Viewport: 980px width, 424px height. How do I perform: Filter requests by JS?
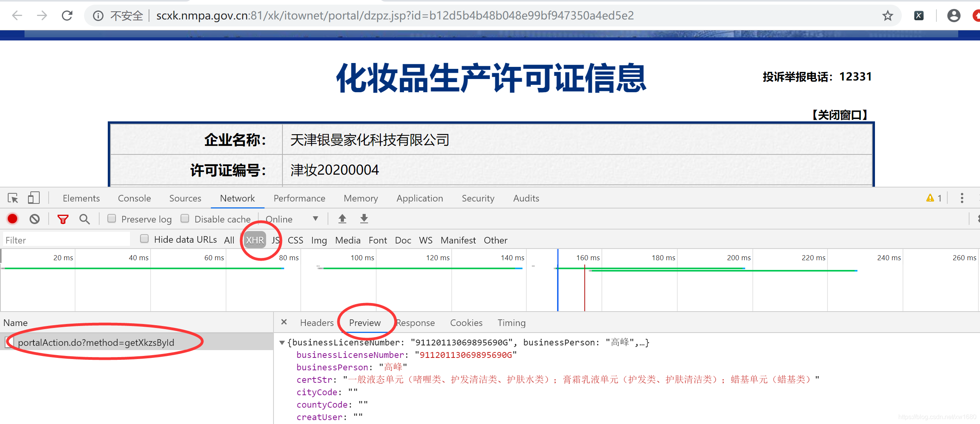click(275, 240)
